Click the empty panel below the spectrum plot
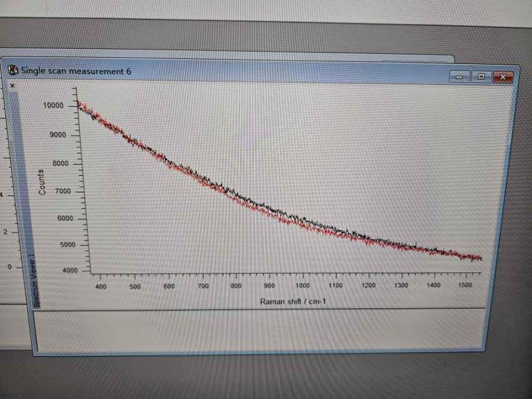This screenshot has height=399, width=532. (259, 330)
